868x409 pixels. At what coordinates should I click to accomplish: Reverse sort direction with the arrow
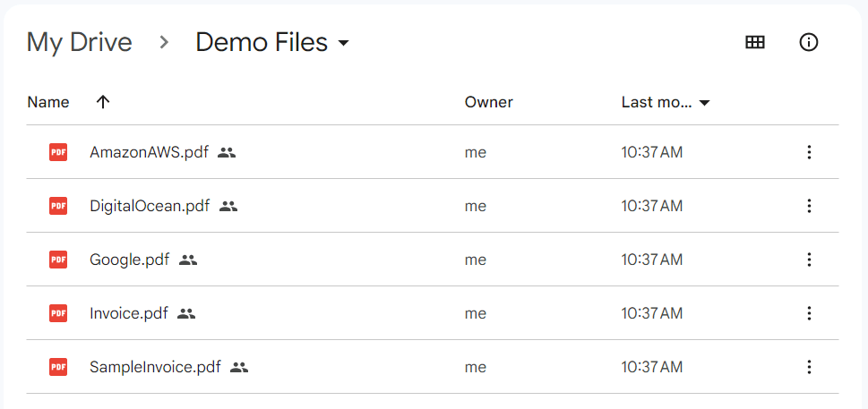tap(103, 102)
